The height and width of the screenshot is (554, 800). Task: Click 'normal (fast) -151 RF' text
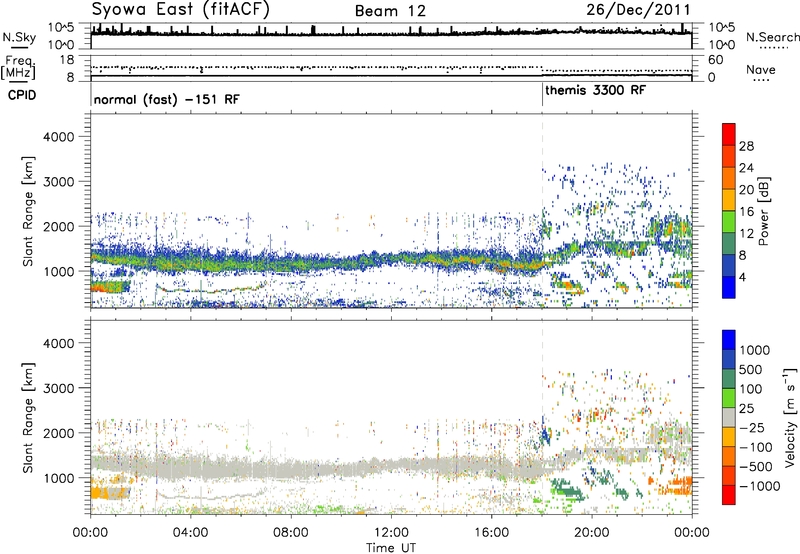tap(166, 99)
